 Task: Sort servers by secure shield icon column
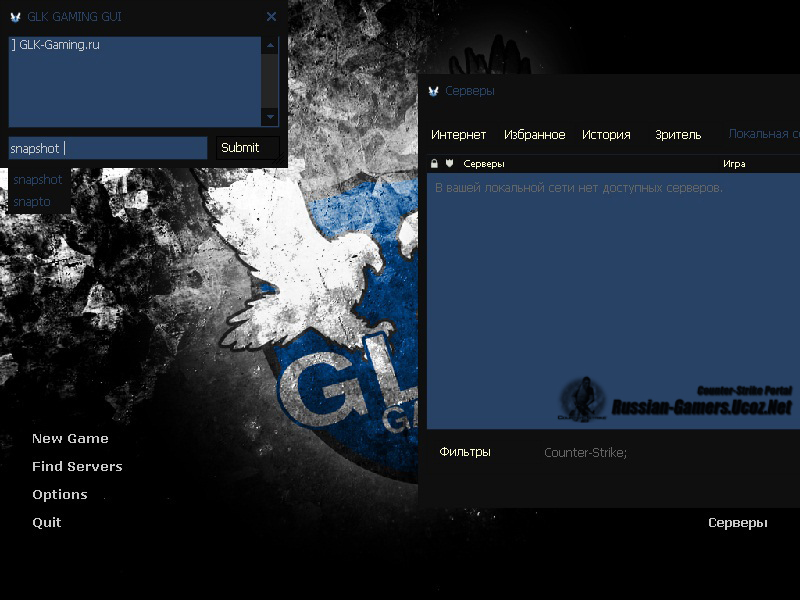[449, 163]
